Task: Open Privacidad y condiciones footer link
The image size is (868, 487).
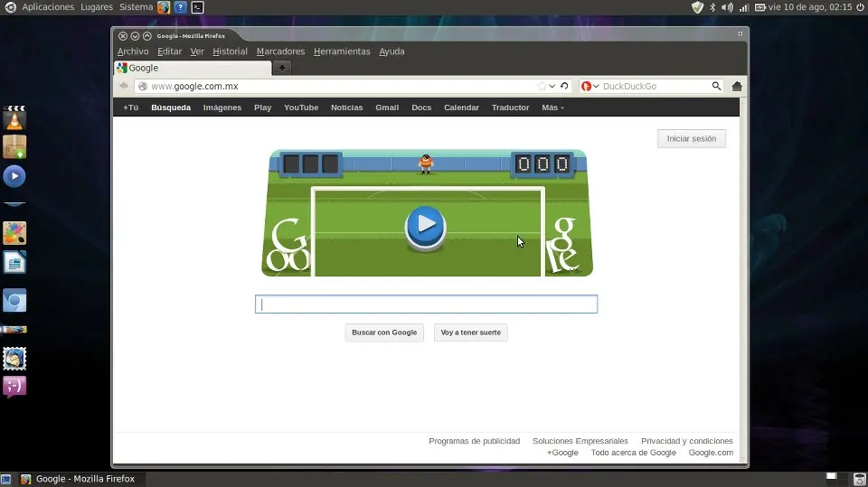Action: pos(687,441)
